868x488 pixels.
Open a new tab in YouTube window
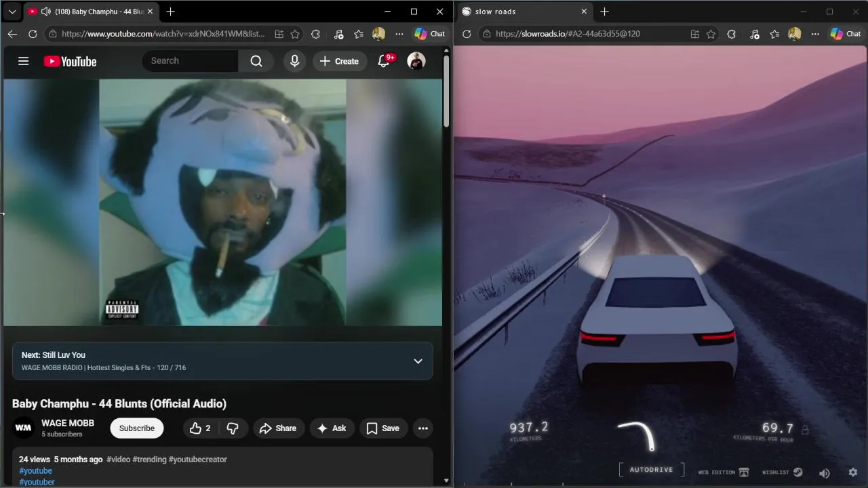pos(171,12)
